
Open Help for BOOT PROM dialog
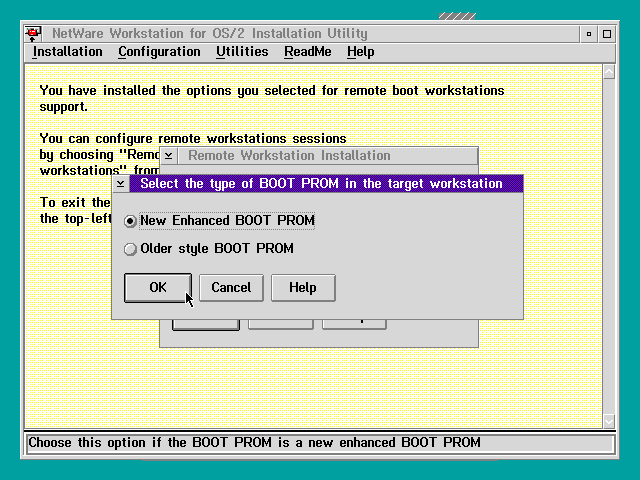tap(303, 288)
